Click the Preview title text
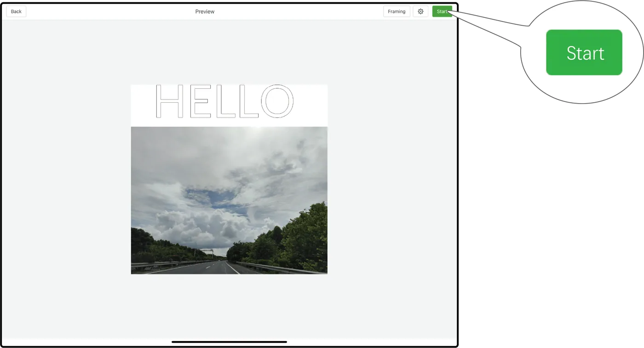 tap(205, 12)
